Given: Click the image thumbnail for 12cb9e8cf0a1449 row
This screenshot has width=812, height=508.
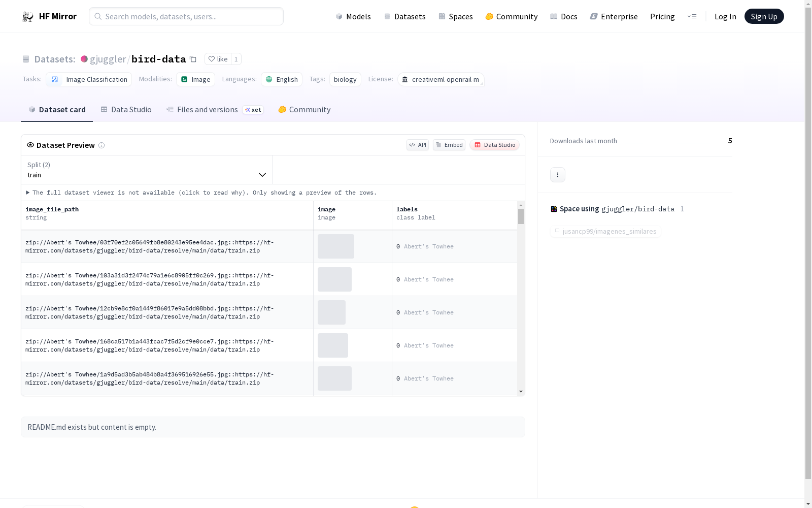Looking at the screenshot, I should pyautogui.click(x=331, y=312).
